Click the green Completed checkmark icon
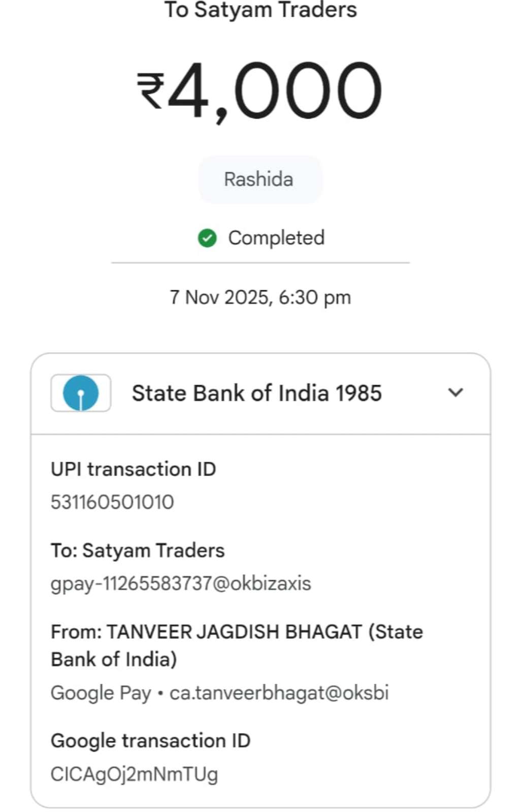This screenshot has height=812, width=522. (207, 238)
